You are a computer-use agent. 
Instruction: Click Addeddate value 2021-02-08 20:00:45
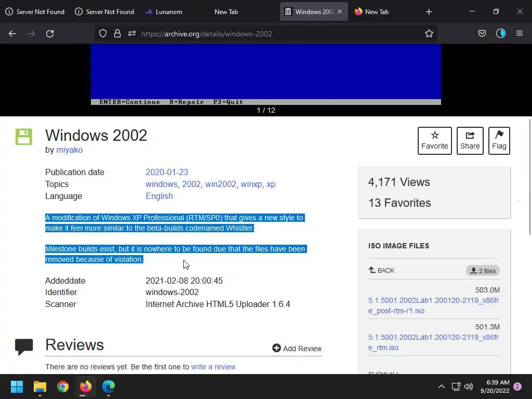coord(184,281)
